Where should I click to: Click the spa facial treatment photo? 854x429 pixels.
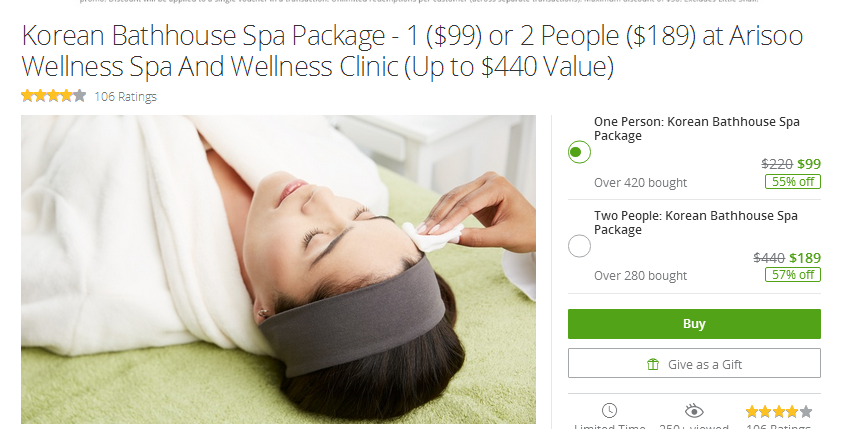pos(278,269)
